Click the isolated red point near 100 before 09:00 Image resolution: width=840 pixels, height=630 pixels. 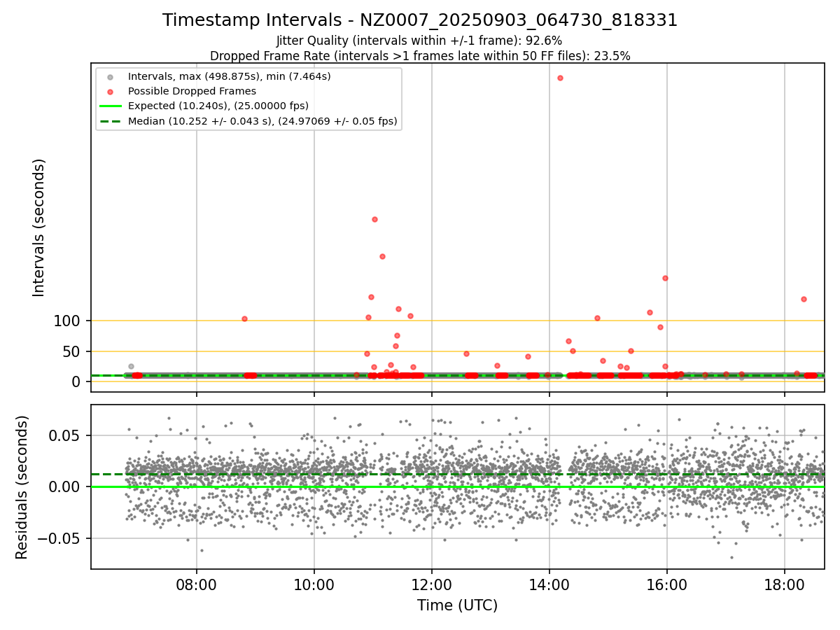pyautogui.click(x=244, y=318)
